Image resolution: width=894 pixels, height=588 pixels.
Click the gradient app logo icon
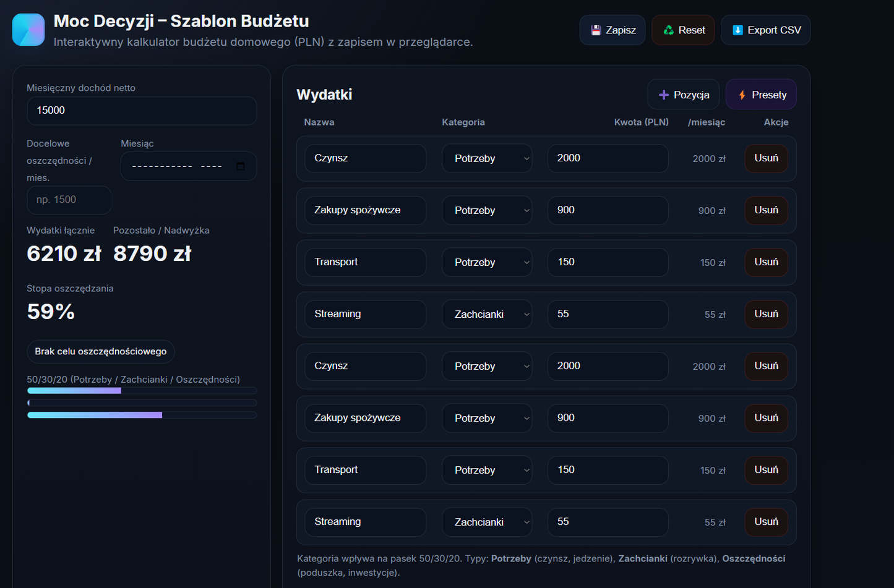click(x=28, y=30)
